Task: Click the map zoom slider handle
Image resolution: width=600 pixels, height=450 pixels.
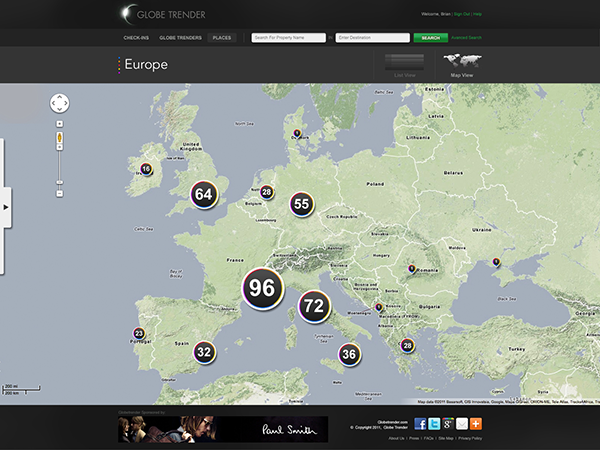Action: tap(59, 181)
